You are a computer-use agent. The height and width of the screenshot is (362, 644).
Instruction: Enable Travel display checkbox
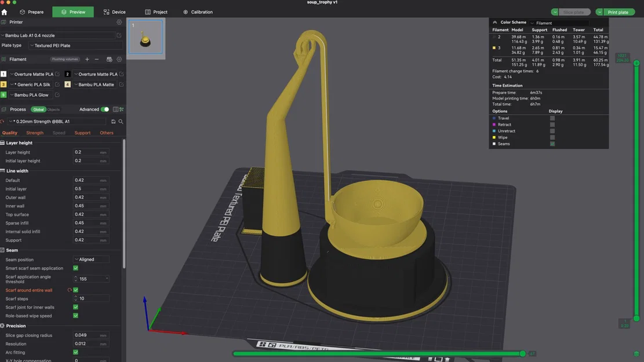click(x=552, y=118)
